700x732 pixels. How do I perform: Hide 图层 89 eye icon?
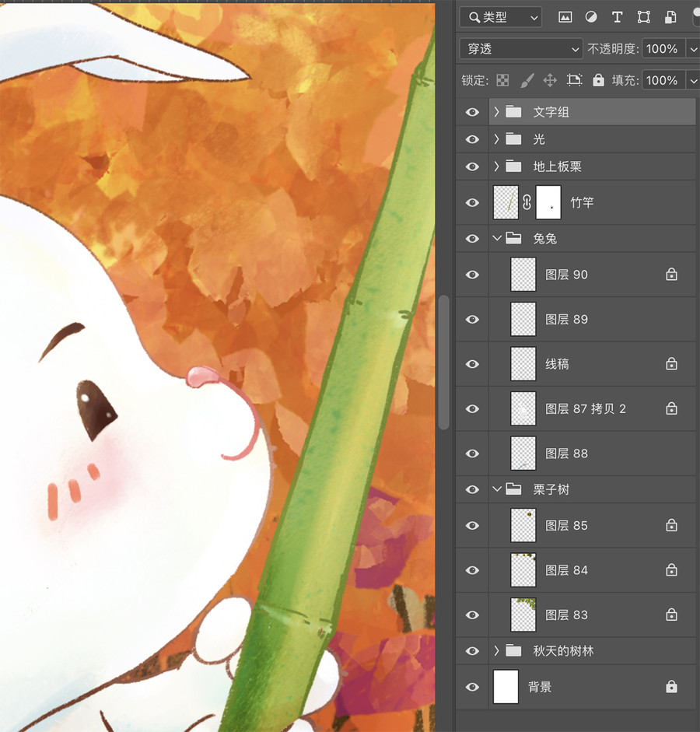click(472, 319)
